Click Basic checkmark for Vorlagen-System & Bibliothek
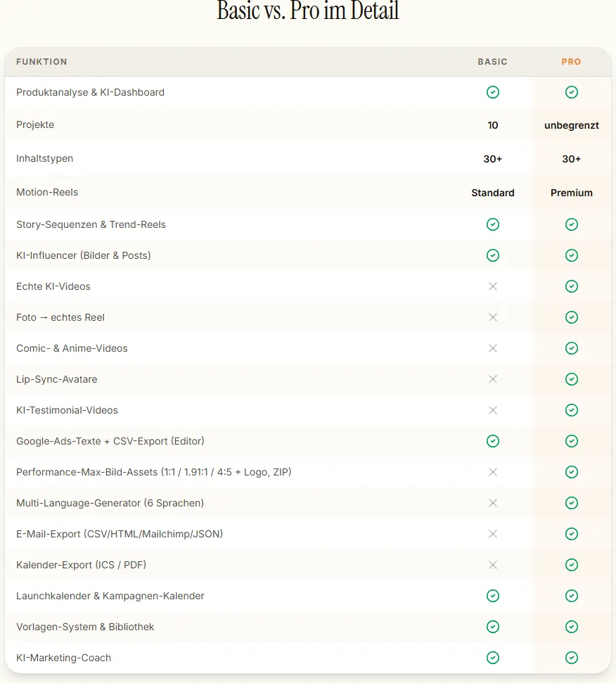 (x=493, y=626)
